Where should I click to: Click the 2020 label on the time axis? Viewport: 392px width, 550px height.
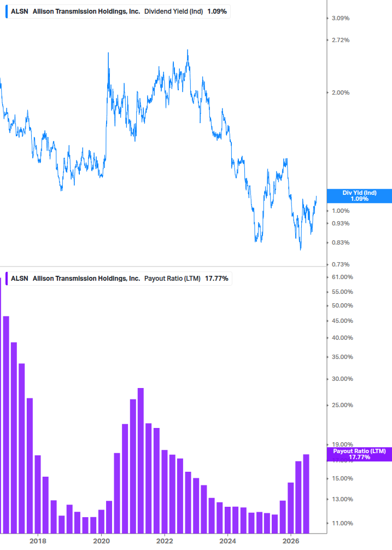pos(101,541)
